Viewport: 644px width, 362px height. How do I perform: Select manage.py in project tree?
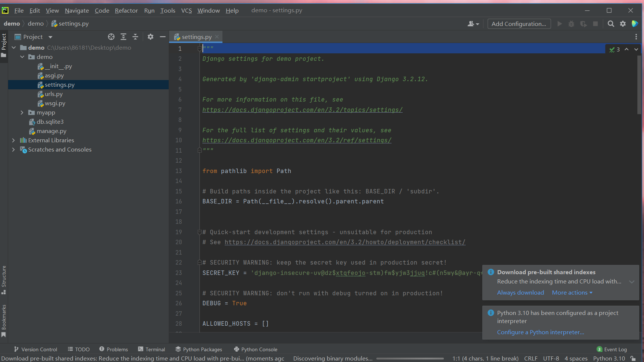coord(52,131)
